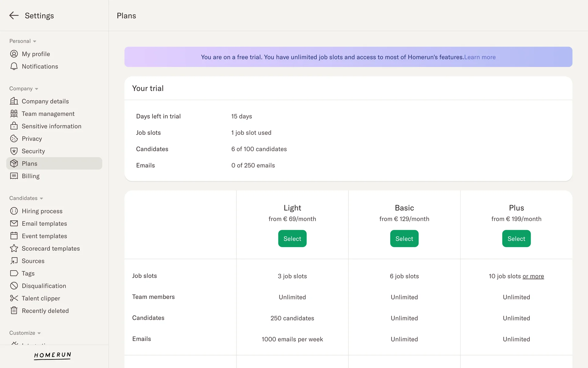Screen dimensions: 588x368
Task: Click the Notifications bell icon
Action: [14, 67]
